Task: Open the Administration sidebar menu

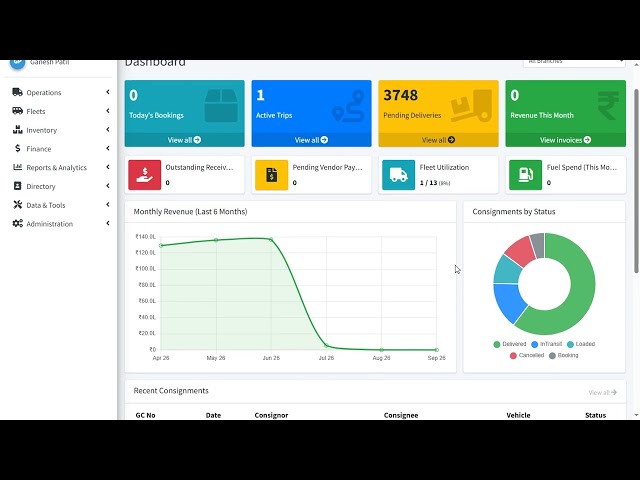Action: tap(61, 224)
